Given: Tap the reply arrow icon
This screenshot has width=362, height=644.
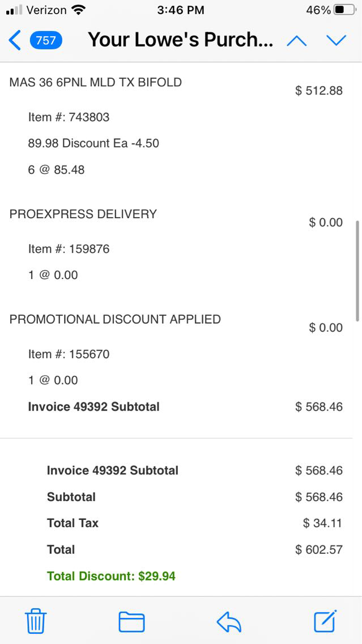Looking at the screenshot, I should [x=229, y=622].
